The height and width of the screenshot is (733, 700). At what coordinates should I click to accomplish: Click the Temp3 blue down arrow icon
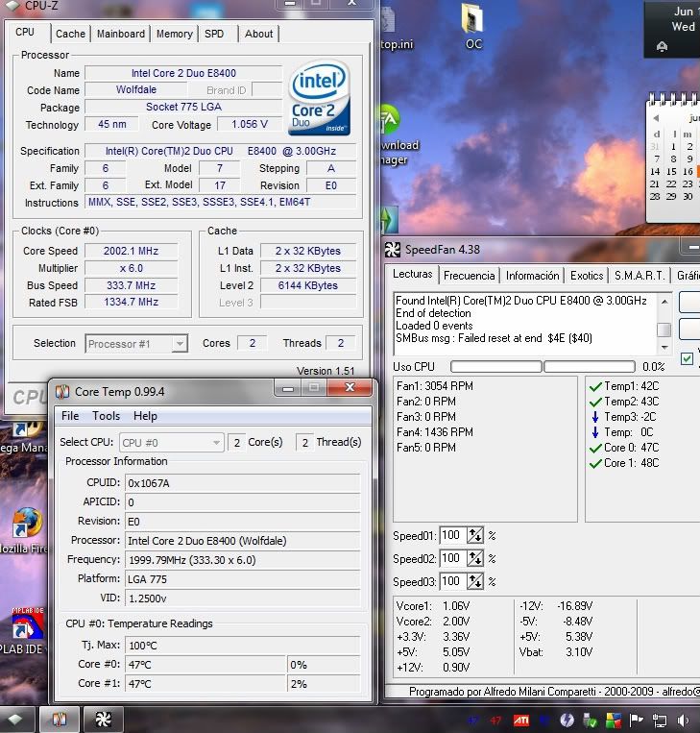point(595,417)
